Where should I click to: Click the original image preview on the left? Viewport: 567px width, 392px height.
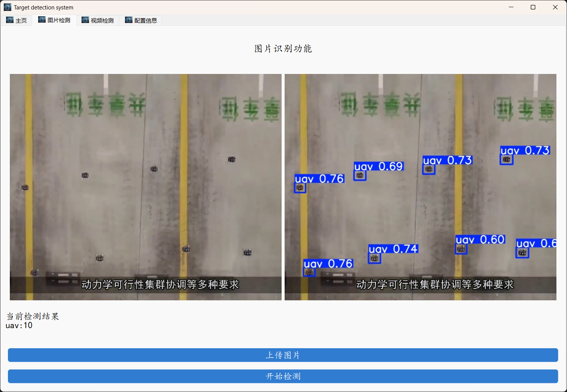146,187
